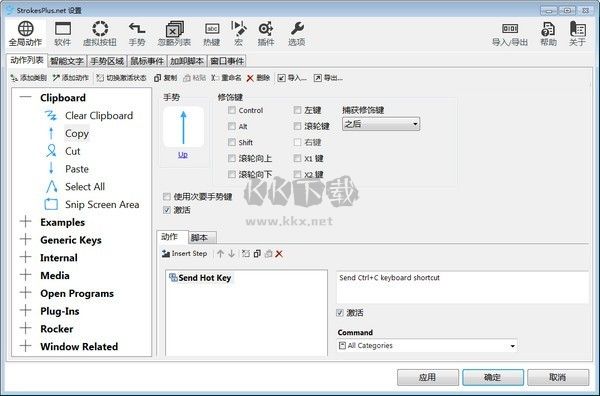
Task: Open the 软件 applications section
Action: [x=63, y=34]
